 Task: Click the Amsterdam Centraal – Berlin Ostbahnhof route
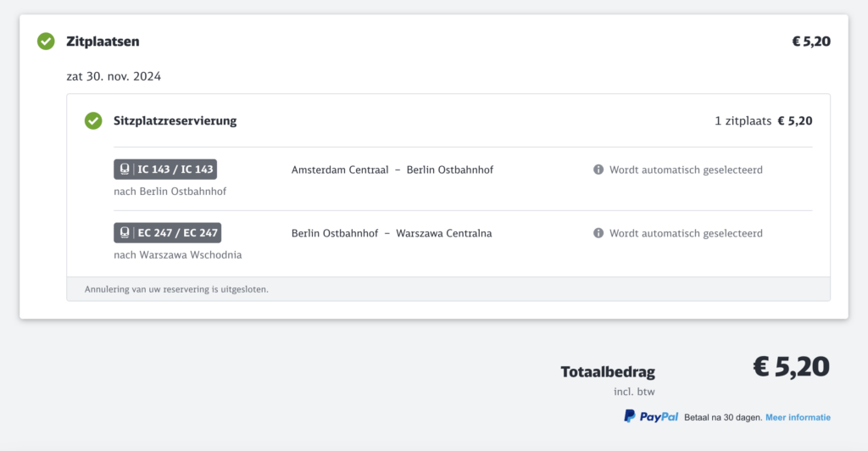392,170
